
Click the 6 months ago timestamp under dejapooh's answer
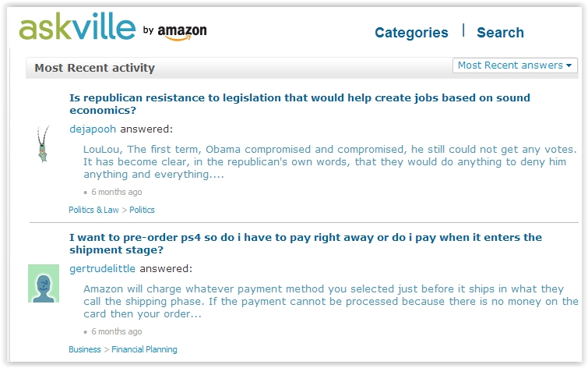point(116,192)
